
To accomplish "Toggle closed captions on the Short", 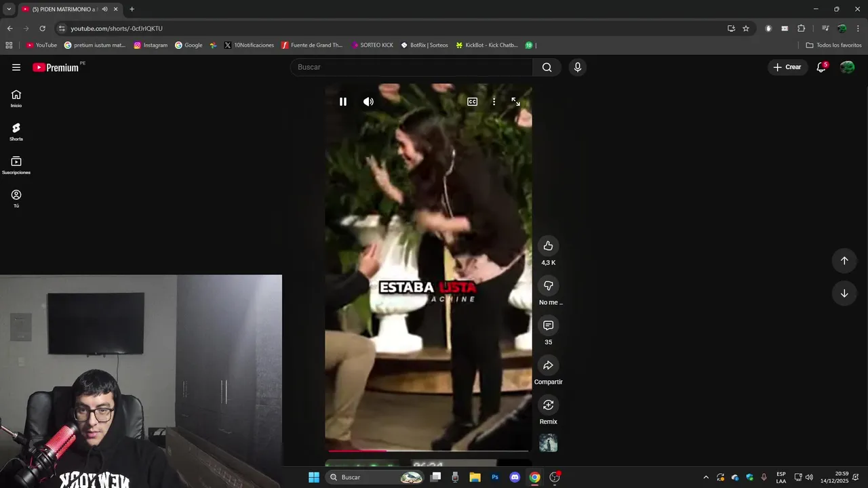I will [x=472, y=102].
